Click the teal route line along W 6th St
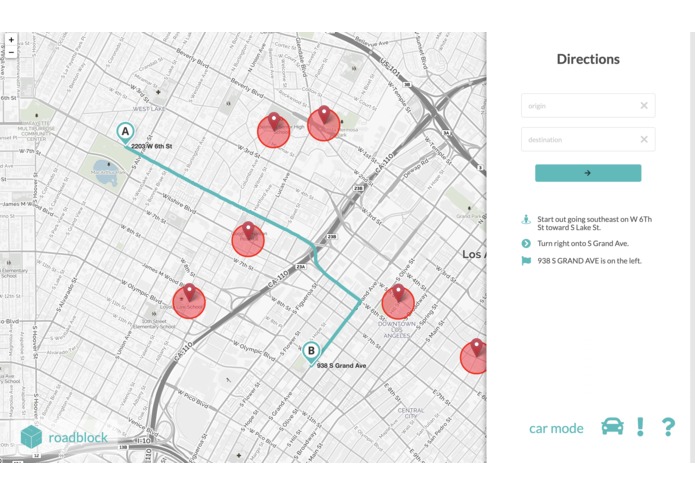Image resolution: width=695 pixels, height=494 pixels. pyautogui.click(x=222, y=197)
